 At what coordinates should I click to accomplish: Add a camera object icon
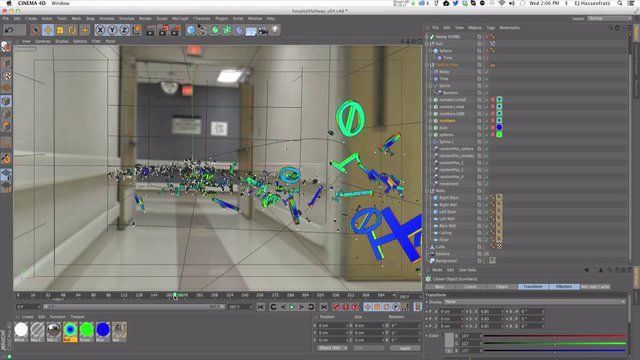click(x=263, y=30)
